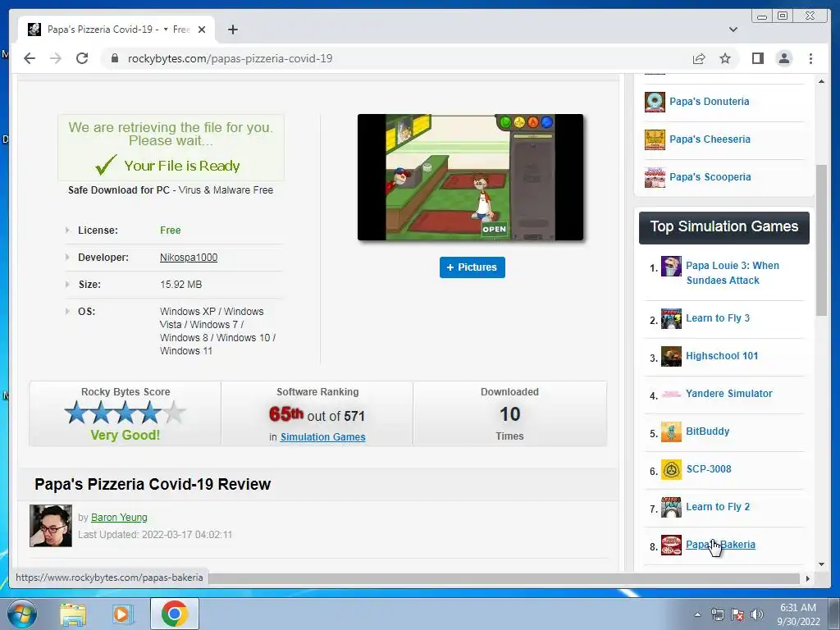
Task: Click the page's vertical scrollbar thumb
Action: point(821,240)
